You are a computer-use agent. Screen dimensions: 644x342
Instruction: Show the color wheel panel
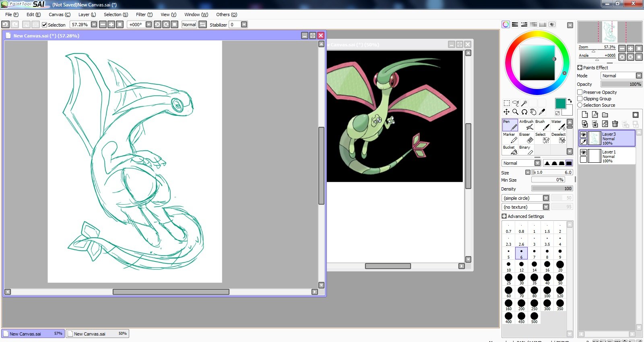pos(506,25)
